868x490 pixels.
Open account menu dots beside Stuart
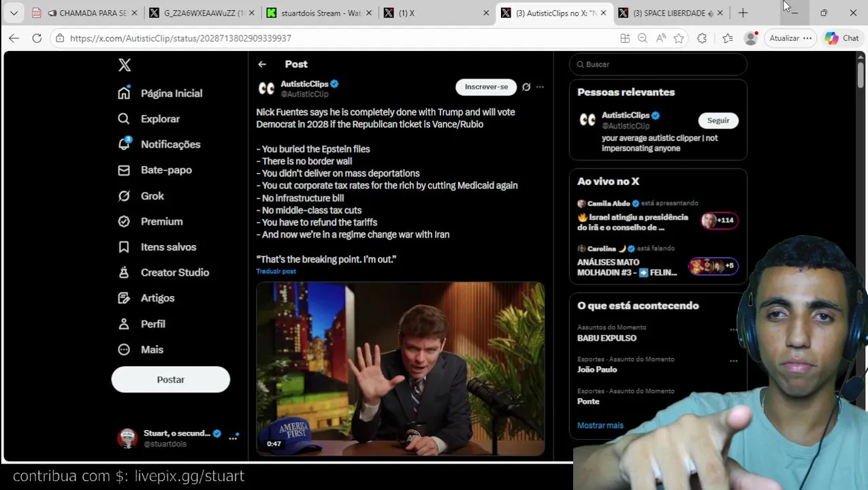click(x=234, y=438)
